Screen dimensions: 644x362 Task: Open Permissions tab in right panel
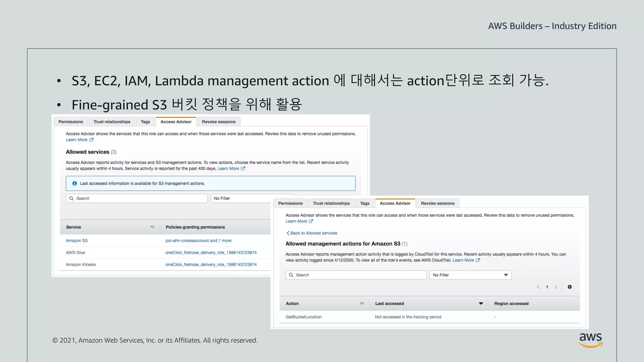point(290,203)
